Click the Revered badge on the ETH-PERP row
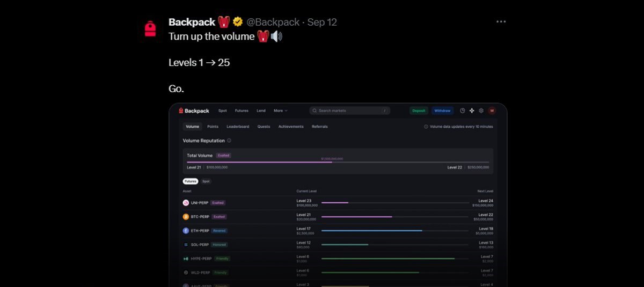Image resolution: width=644 pixels, height=287 pixels. coord(219,231)
